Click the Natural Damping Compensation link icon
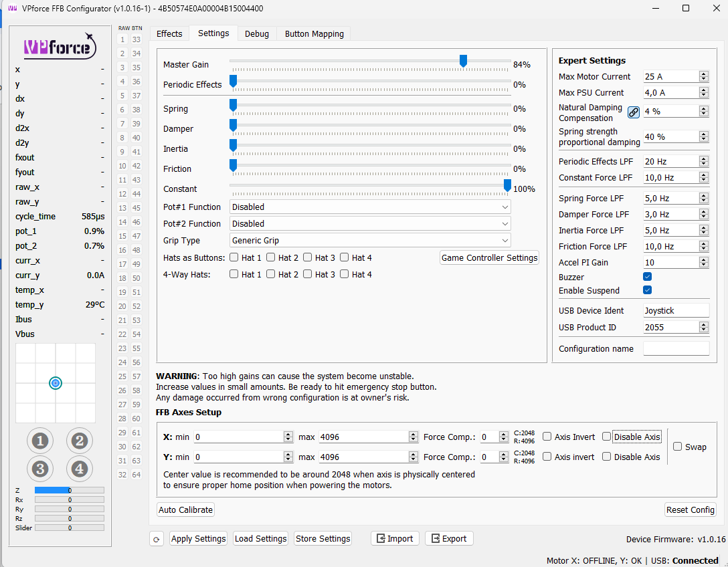Screen dimensions: 728x567 [633, 112]
